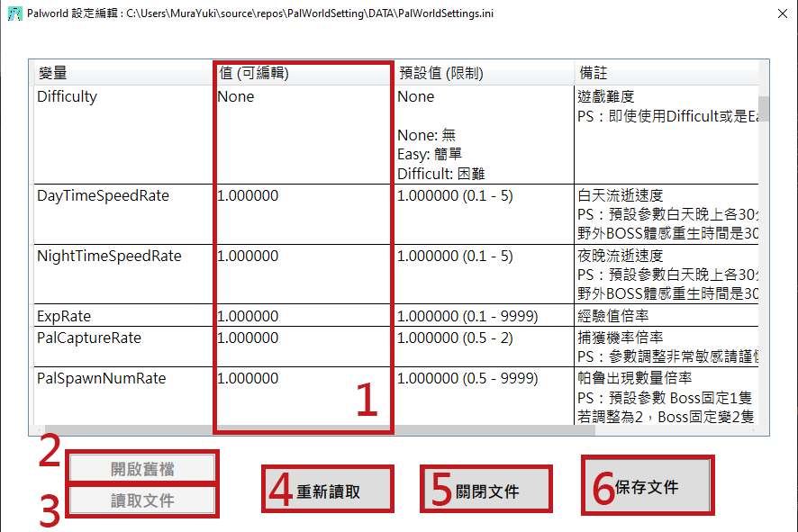Click PalSpawnNumRate default 1.000000 (0.5 - 9999)
The image size is (798, 532).
click(467, 378)
